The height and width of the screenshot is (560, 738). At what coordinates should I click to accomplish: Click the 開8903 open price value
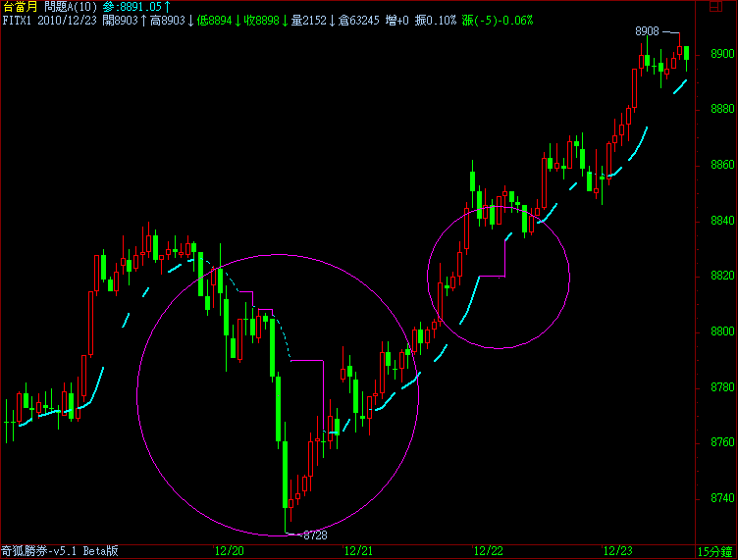[x=125, y=21]
